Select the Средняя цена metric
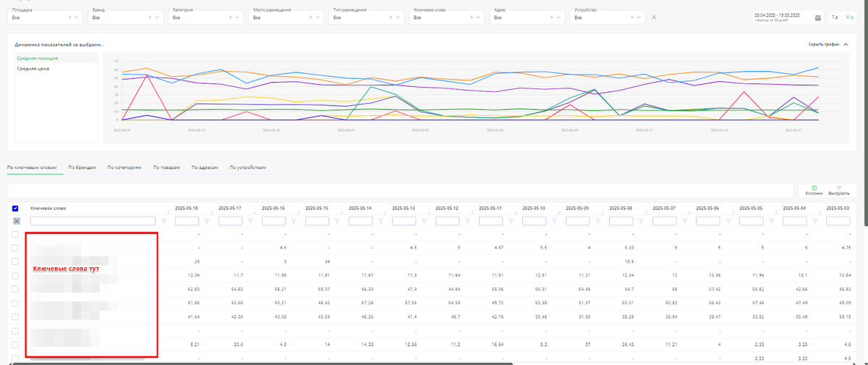The height and width of the screenshot is (365, 868). click(x=33, y=68)
